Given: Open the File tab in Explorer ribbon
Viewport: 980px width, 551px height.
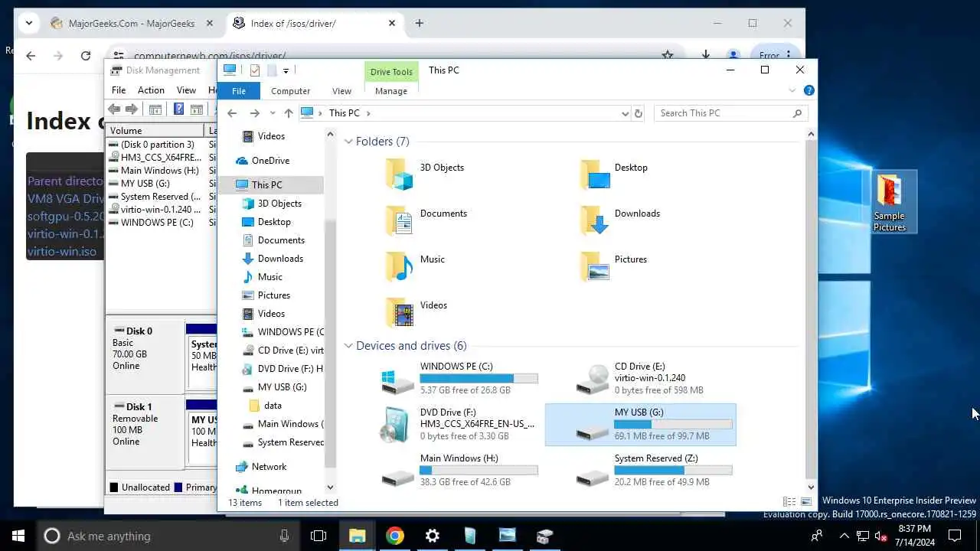Looking at the screenshot, I should (239, 90).
